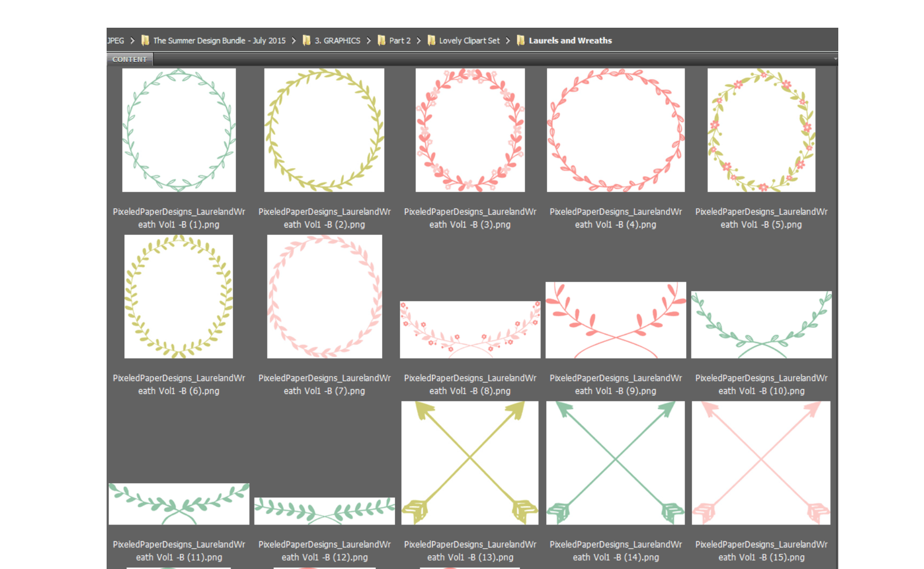The width and height of the screenshot is (924, 569).
Task: Switch to the CONTENT panel tab
Action: (x=130, y=59)
